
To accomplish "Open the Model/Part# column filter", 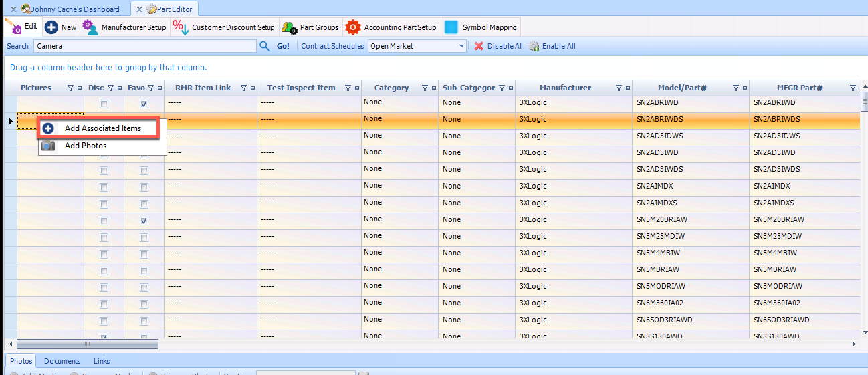I will (736, 88).
